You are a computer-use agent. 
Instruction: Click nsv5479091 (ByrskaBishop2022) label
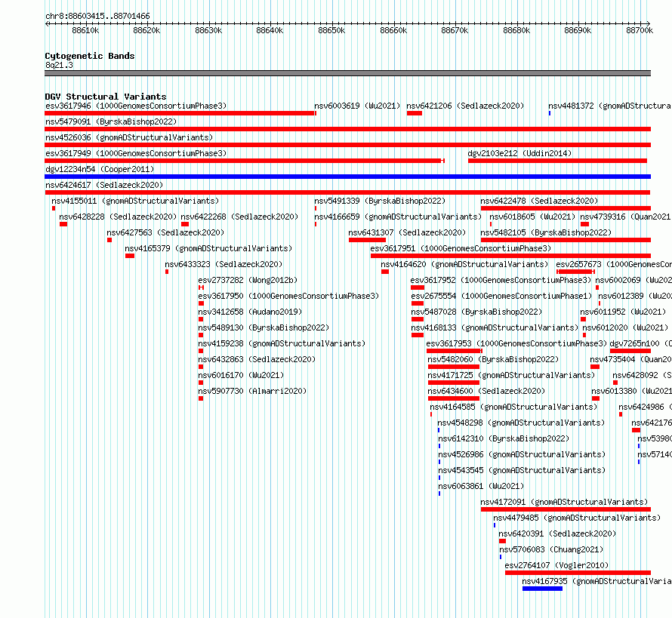pos(111,121)
